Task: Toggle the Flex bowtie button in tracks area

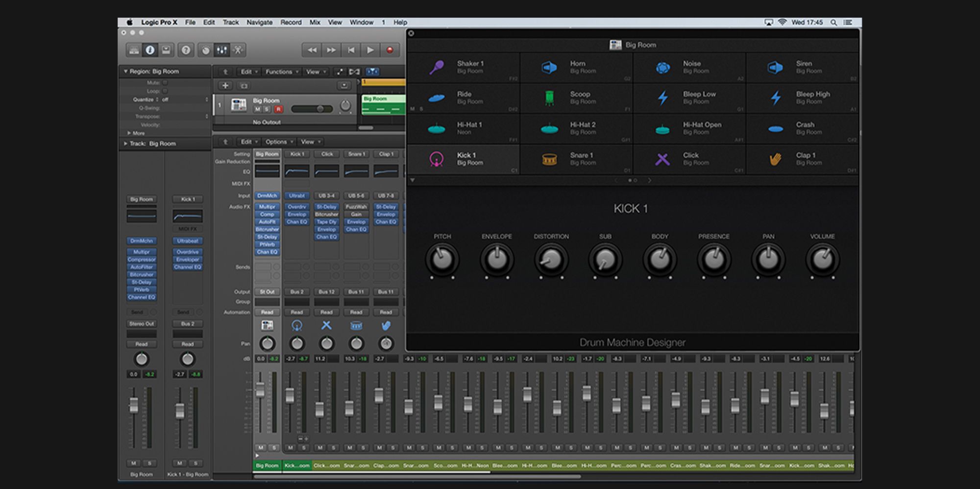Action: (x=354, y=72)
